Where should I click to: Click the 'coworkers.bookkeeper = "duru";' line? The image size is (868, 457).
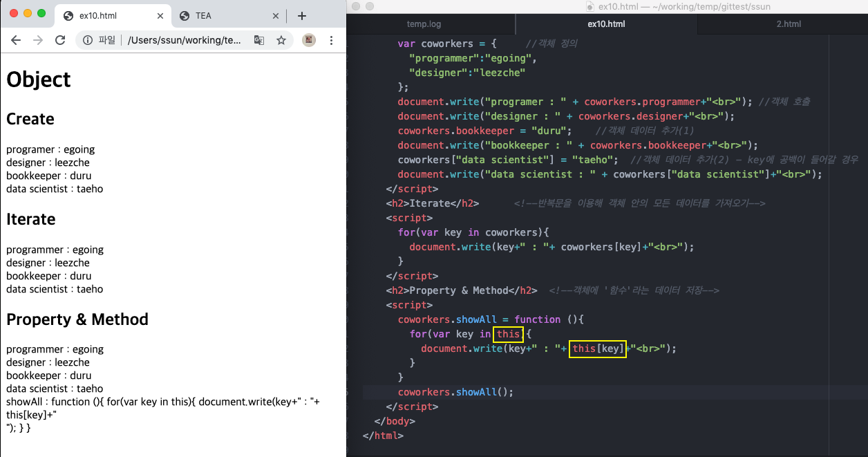484,131
